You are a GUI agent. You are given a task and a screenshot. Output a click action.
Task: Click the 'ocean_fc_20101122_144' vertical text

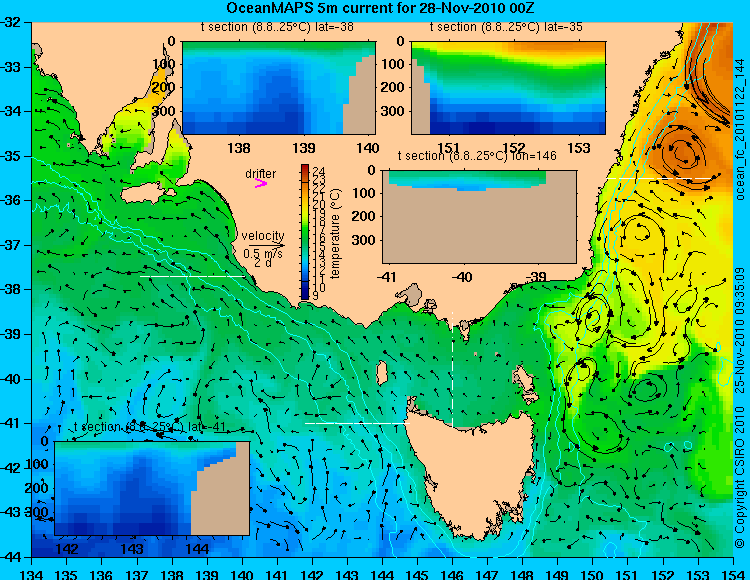[x=739, y=129]
